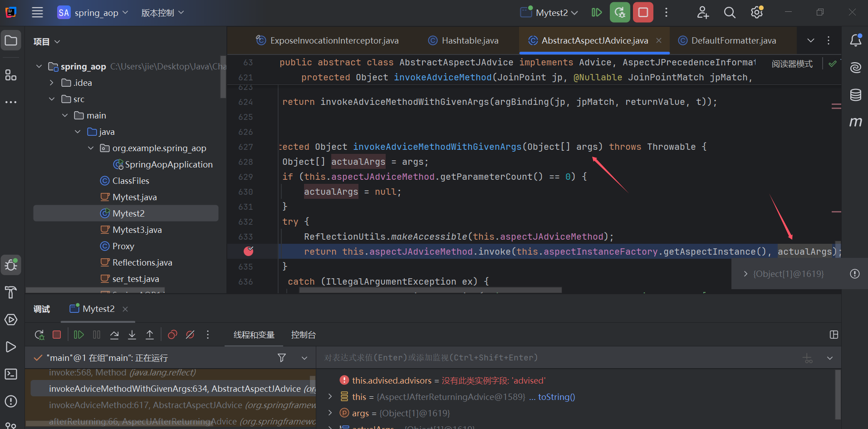Toggle Mute Breakpoints in debug toolbar
Image resolution: width=868 pixels, height=429 pixels.
[x=190, y=335]
